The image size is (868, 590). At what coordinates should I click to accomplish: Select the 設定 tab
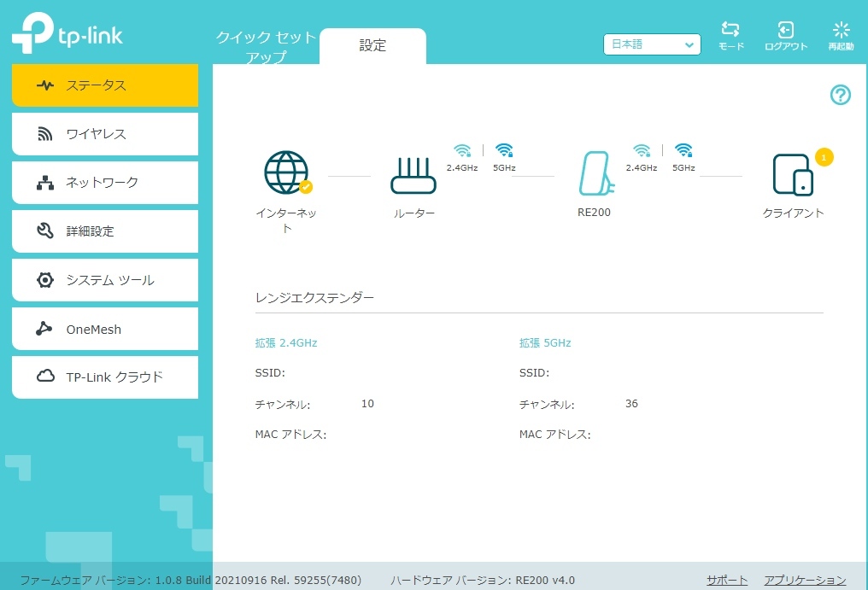[x=372, y=46]
